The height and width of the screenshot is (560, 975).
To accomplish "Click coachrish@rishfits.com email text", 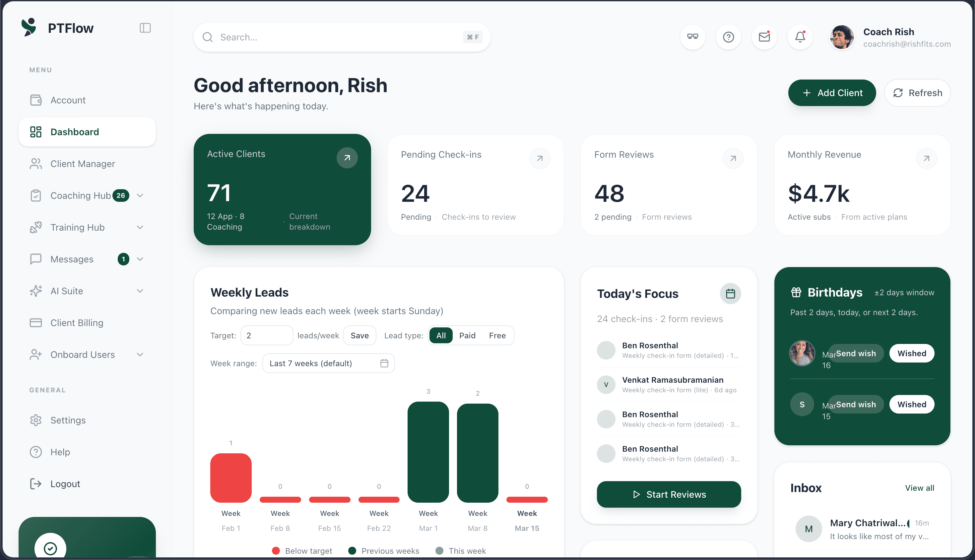I will tap(906, 44).
